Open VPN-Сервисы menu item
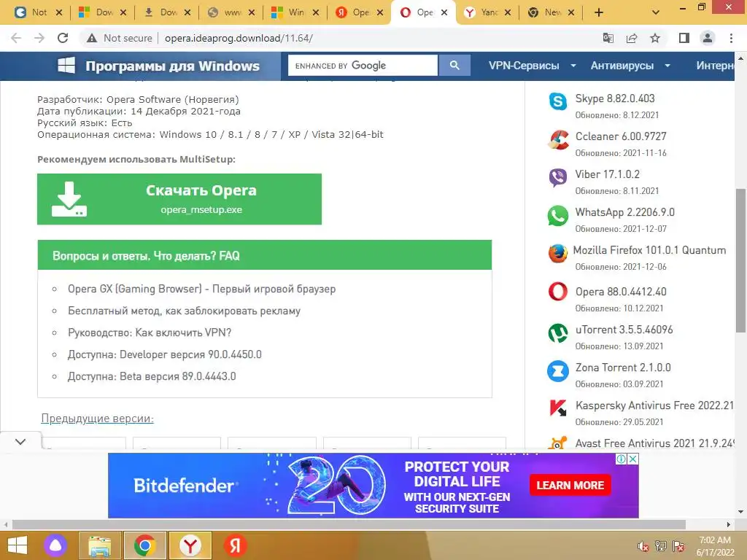Viewport: 747px width, 560px height. (x=524, y=66)
